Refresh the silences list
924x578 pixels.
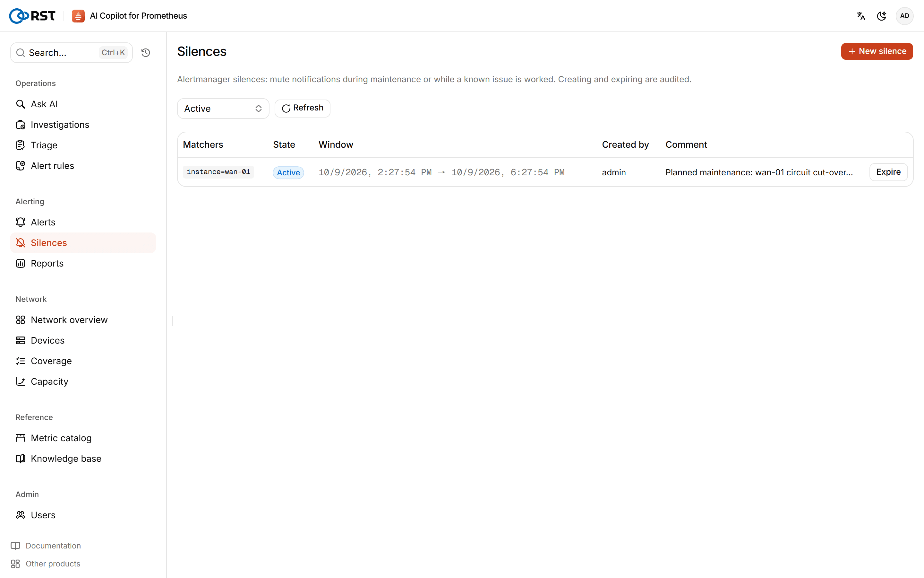tap(303, 108)
